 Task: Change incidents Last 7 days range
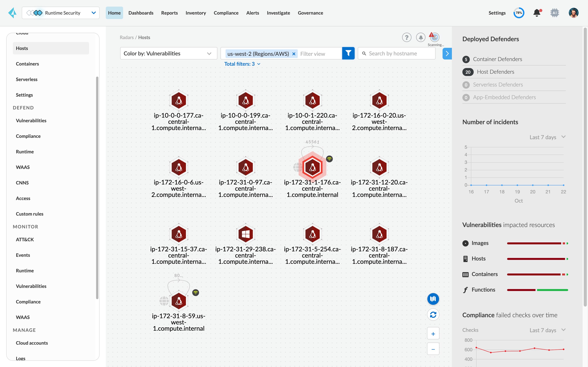click(547, 137)
